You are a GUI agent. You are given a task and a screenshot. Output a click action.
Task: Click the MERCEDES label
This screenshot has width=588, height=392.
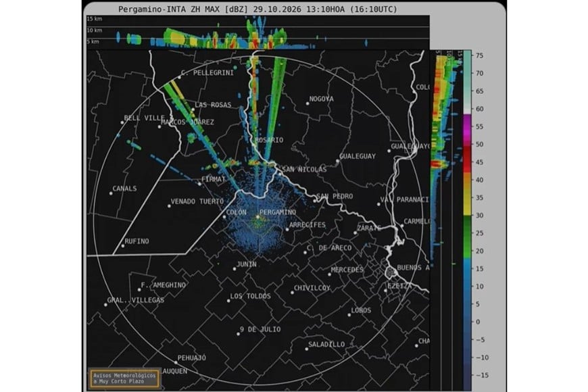point(347,270)
